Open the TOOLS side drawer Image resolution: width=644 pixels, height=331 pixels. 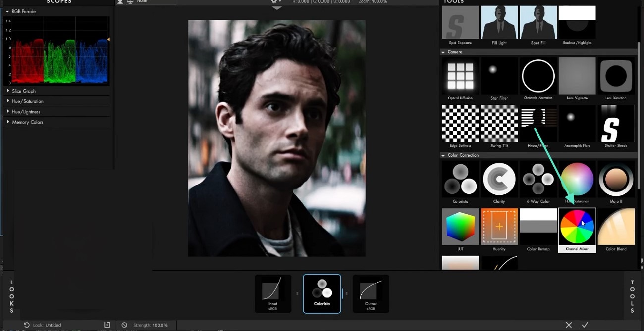click(x=632, y=296)
